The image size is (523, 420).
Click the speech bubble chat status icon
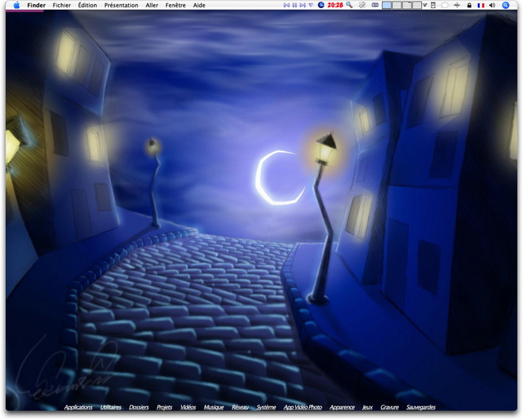point(445,5)
